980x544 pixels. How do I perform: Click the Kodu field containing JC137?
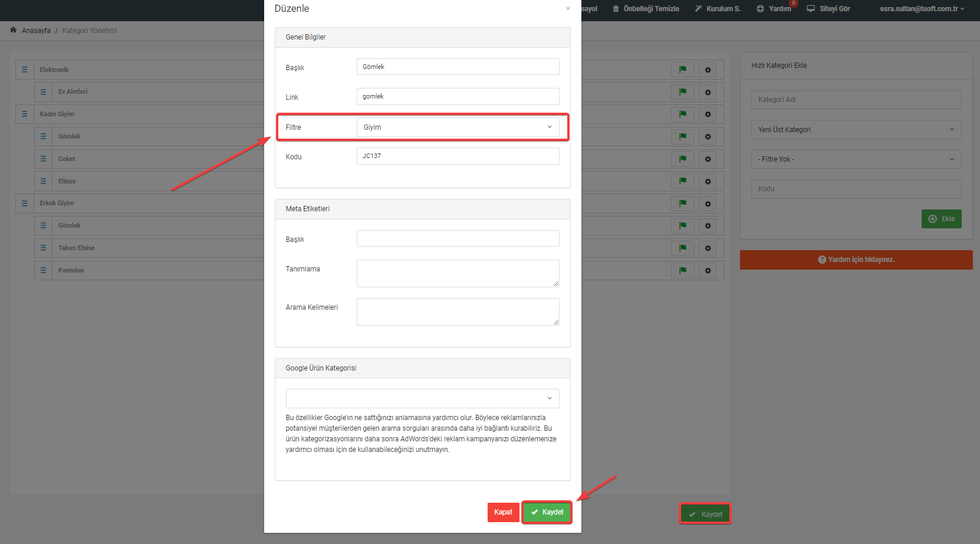[458, 156]
